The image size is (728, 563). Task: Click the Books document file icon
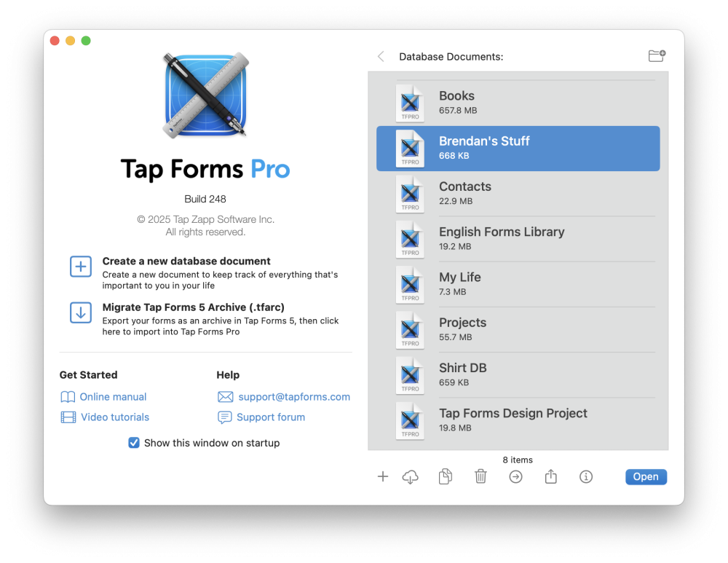tap(410, 103)
